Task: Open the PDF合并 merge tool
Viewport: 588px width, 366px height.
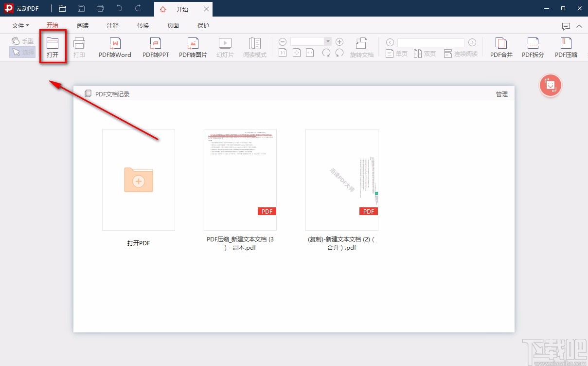Action: pos(501,47)
